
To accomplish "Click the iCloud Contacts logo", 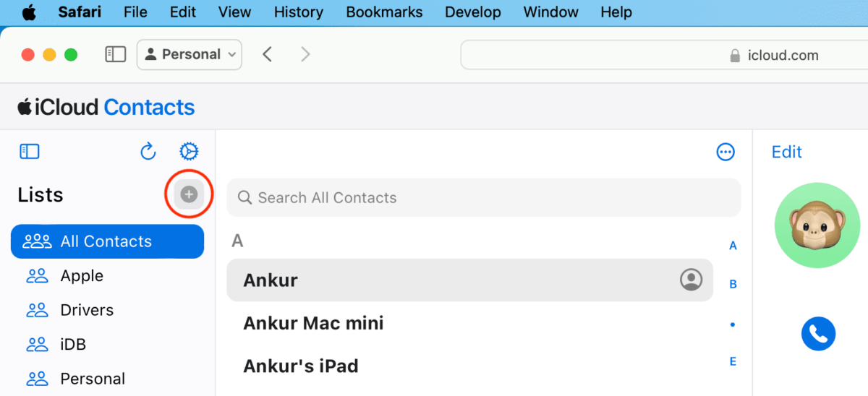I will 106,107.
